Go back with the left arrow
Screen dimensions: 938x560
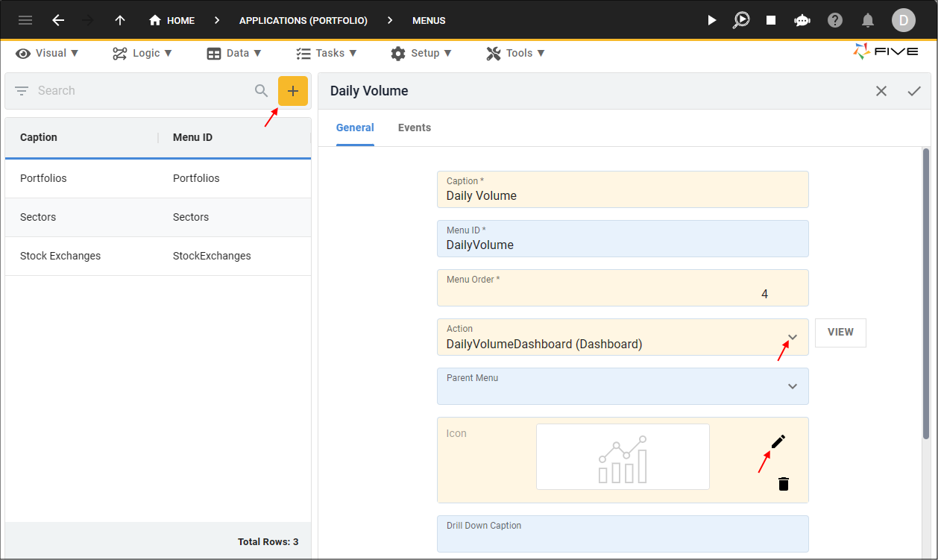[x=58, y=20]
